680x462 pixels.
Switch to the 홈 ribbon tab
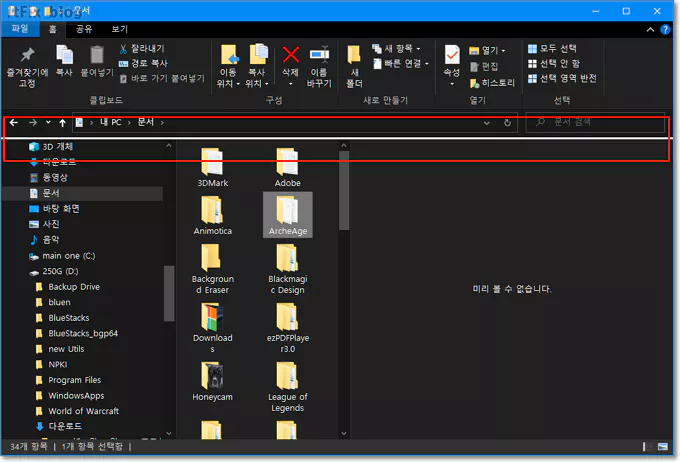(52, 29)
